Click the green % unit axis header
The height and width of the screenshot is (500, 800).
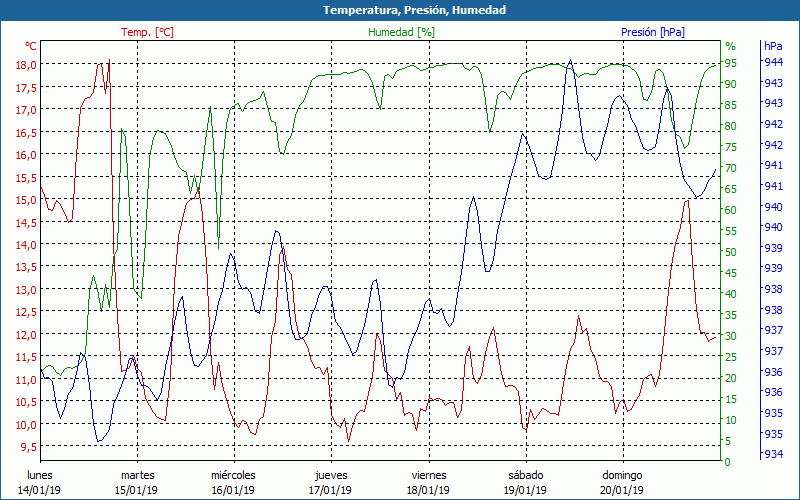(x=730, y=46)
